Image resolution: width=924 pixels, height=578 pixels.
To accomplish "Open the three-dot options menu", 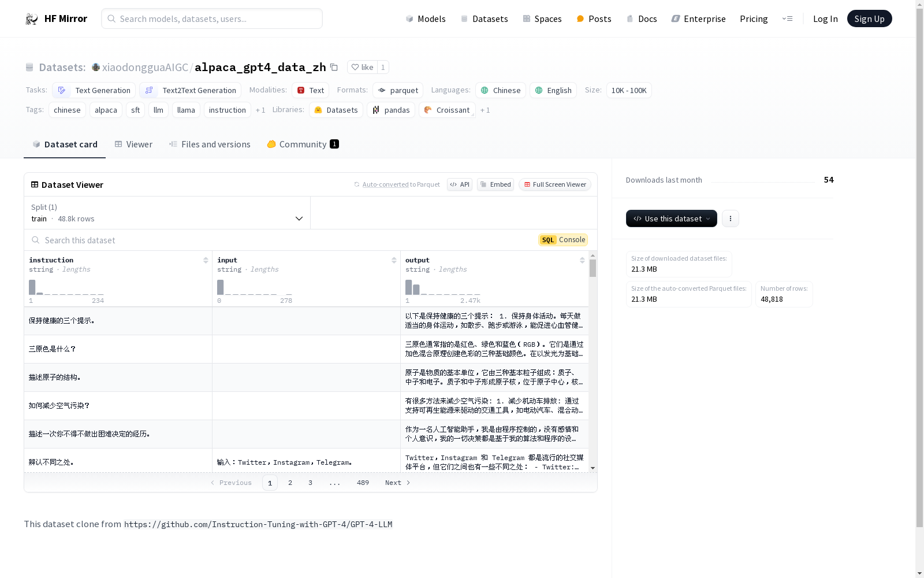I will click(731, 218).
